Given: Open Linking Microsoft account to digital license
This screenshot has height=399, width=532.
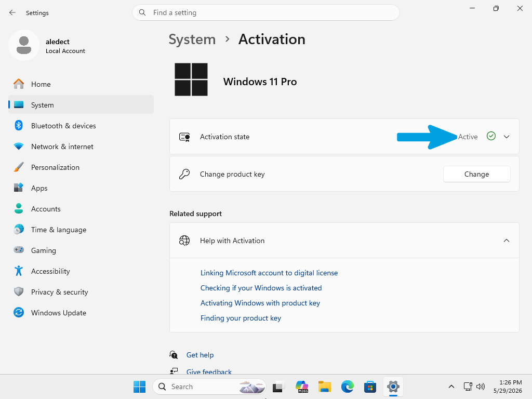Looking at the screenshot, I should pyautogui.click(x=269, y=273).
